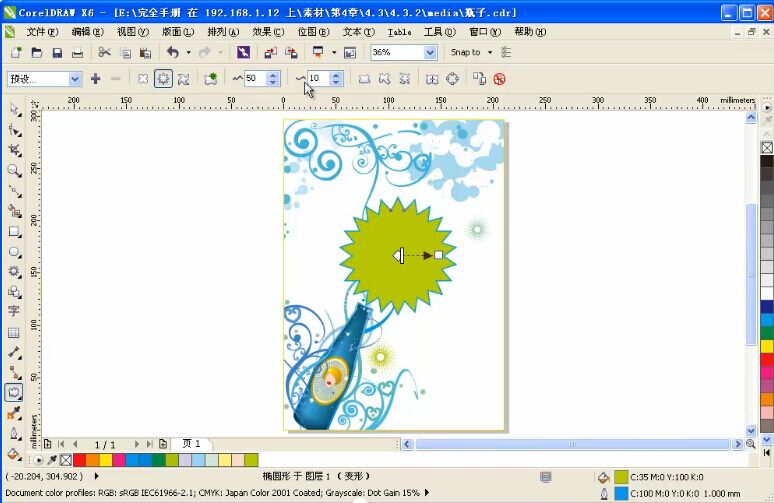Expand the Snap to dropdown

point(490,52)
